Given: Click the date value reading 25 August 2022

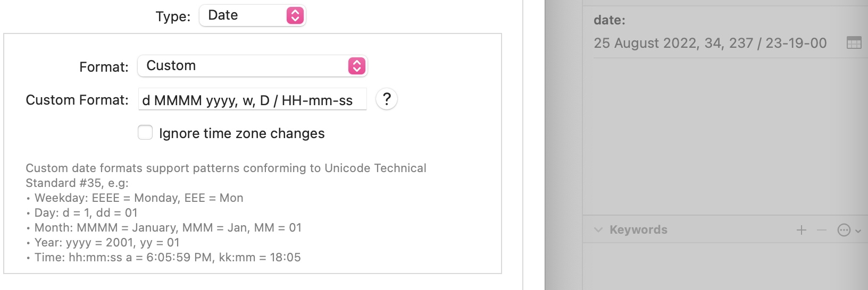Looking at the screenshot, I should tap(710, 43).
